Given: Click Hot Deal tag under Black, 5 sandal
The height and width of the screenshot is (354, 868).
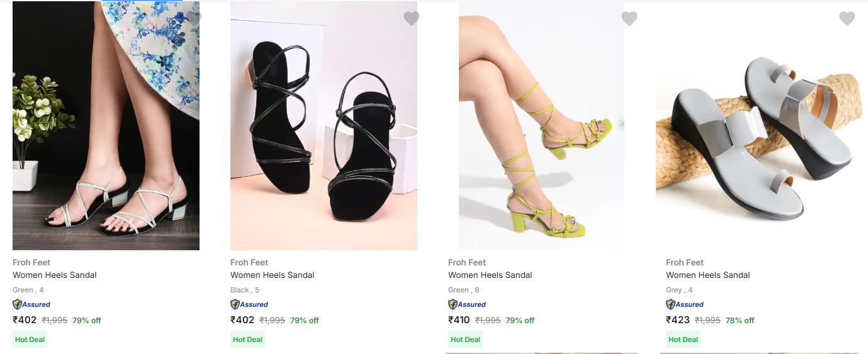Looking at the screenshot, I should pyautogui.click(x=247, y=340).
